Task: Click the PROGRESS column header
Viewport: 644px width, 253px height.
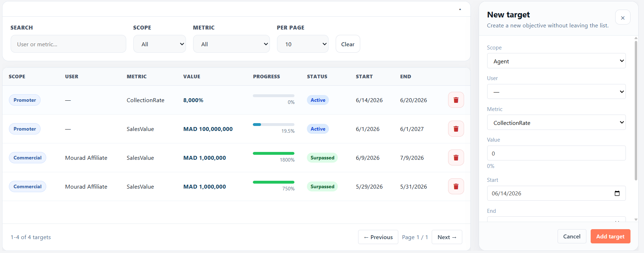Action: coord(266,77)
